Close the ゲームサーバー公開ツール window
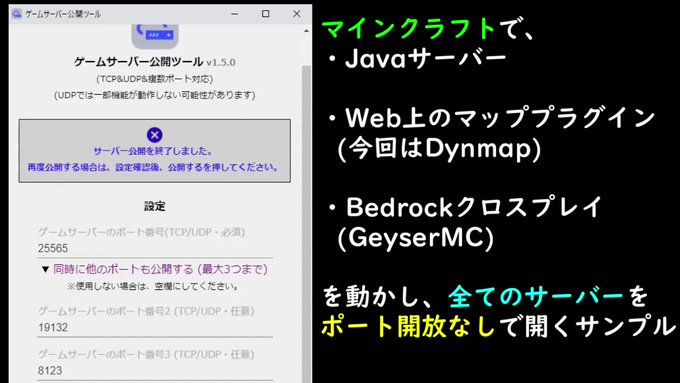 [297, 14]
